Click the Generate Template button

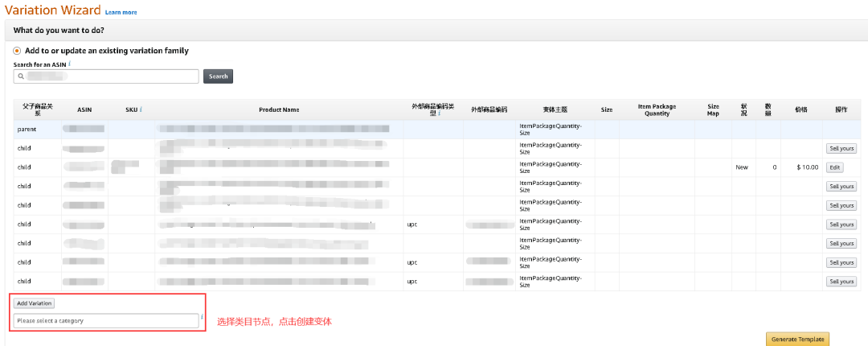point(796,339)
